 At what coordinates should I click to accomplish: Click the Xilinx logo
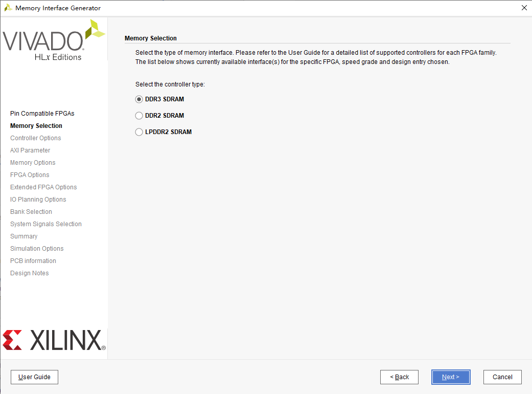[x=54, y=339]
